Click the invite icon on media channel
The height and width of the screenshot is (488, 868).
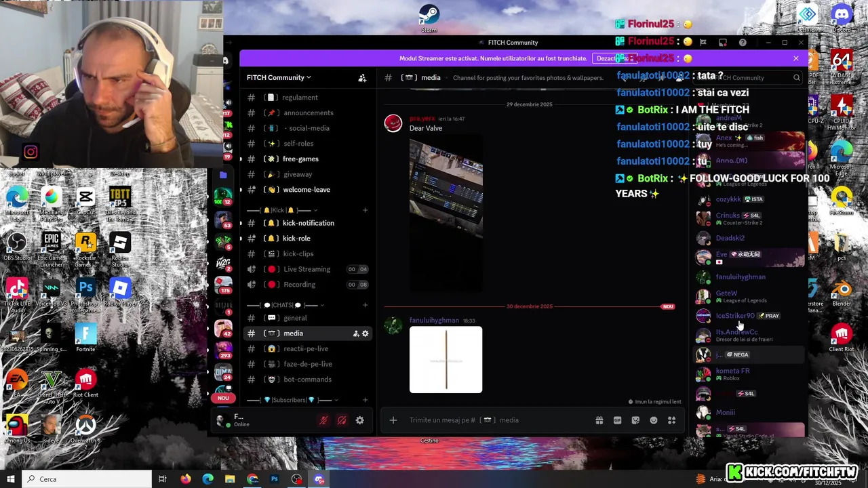coord(355,333)
